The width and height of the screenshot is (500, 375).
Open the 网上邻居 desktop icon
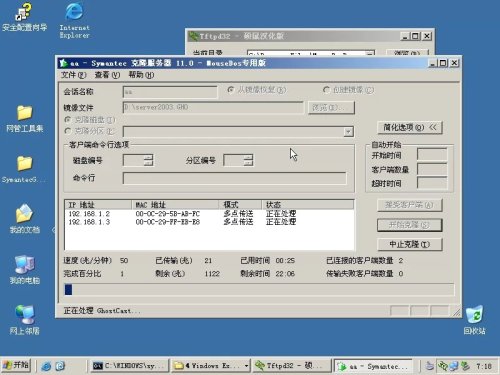[x=24, y=320]
